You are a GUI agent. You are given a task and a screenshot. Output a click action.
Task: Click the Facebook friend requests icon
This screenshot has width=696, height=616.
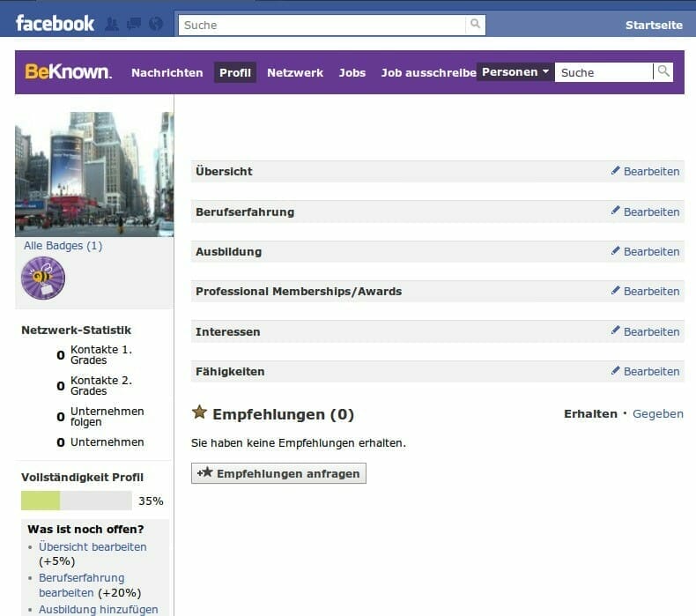(x=112, y=24)
